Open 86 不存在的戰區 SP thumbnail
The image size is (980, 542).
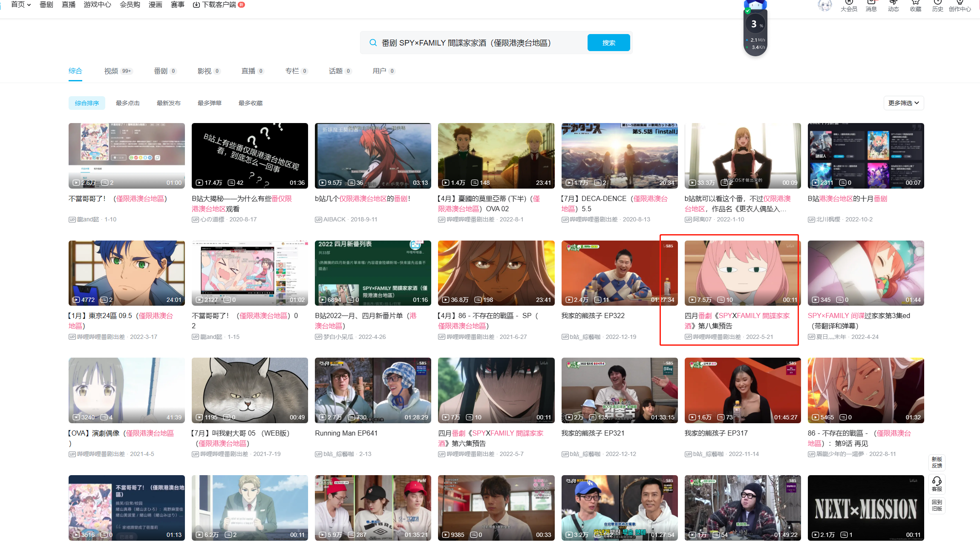[x=496, y=273]
